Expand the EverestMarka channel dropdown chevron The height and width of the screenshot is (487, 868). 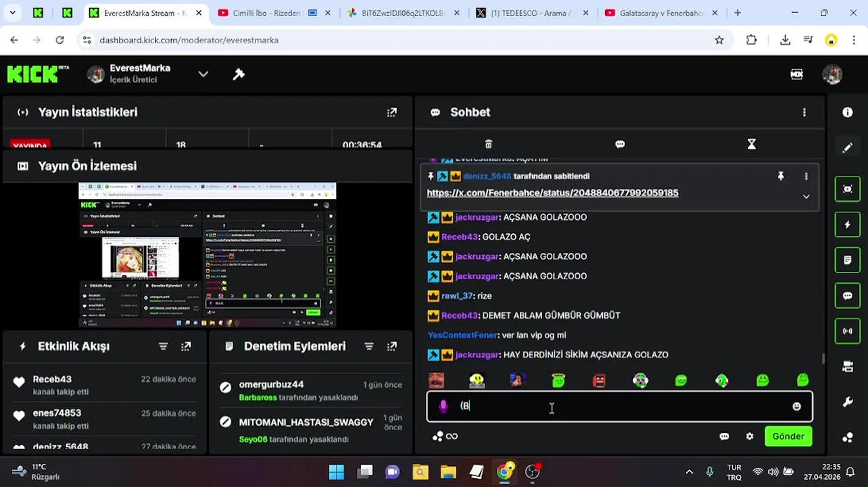pos(203,74)
